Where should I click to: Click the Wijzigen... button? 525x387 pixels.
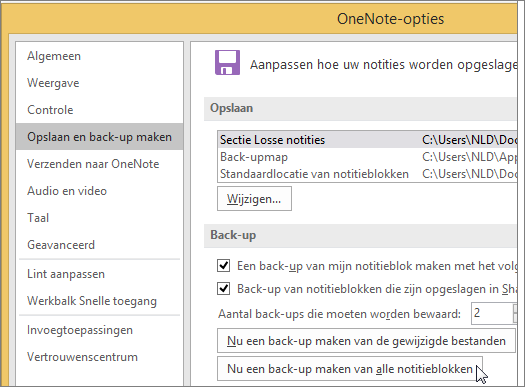point(254,199)
